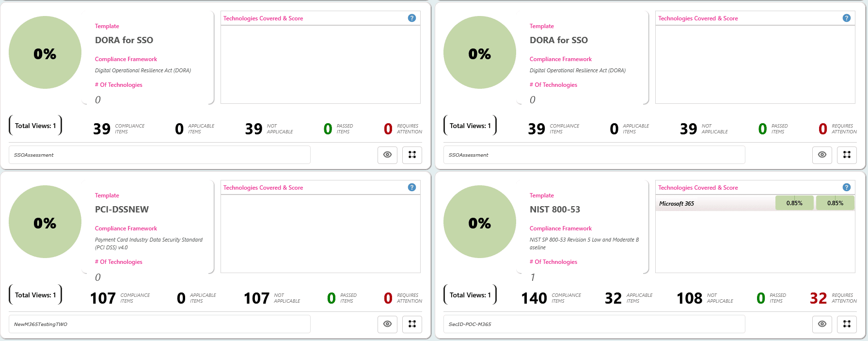This screenshot has height=341, width=868.
Task: Open grid options icon for NewM365TestingTWO
Action: coord(412,324)
